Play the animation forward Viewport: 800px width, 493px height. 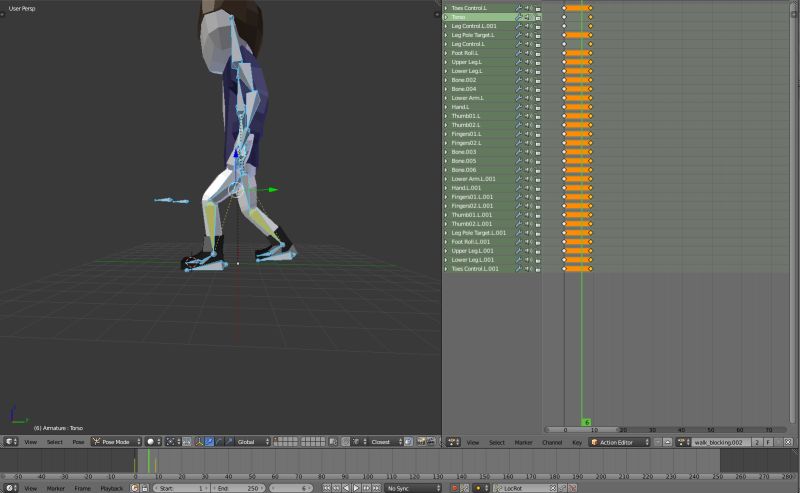click(x=357, y=488)
